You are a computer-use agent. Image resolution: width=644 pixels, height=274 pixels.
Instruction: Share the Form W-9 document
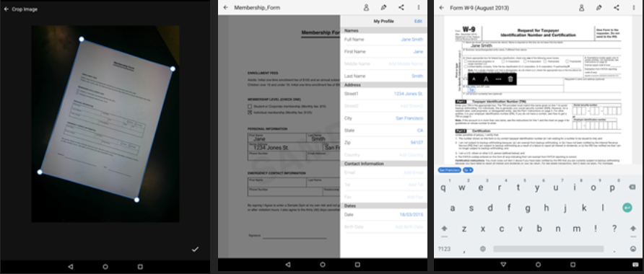[617, 8]
